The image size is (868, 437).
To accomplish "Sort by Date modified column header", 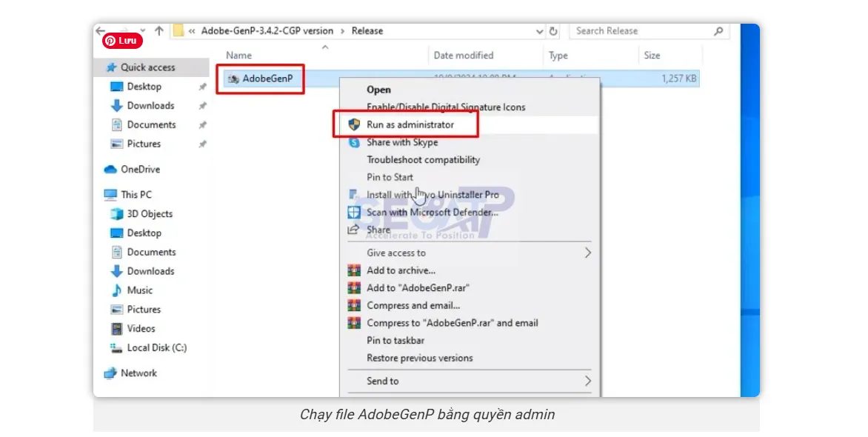I will coord(464,56).
